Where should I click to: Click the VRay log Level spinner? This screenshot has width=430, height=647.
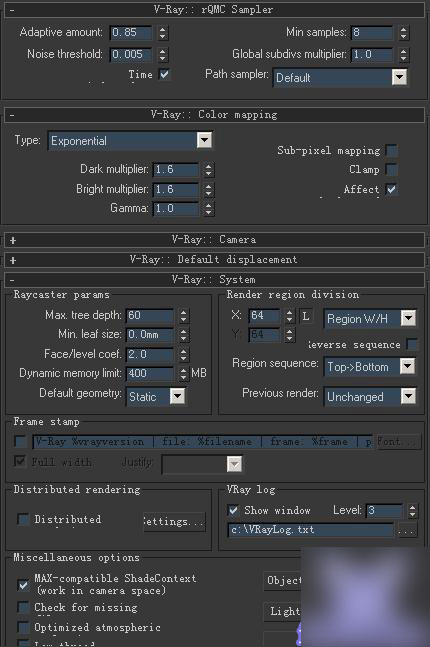click(x=412, y=511)
